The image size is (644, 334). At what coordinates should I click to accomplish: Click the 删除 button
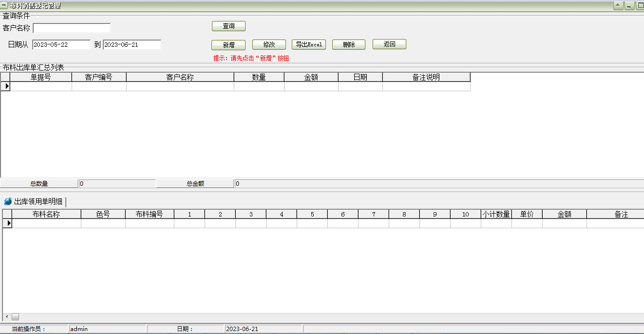coord(349,44)
